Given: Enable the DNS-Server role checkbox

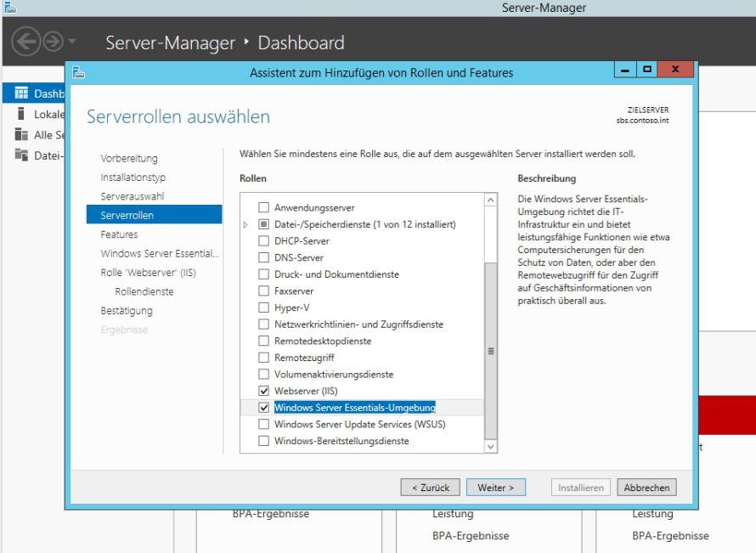Looking at the screenshot, I should click(x=263, y=257).
